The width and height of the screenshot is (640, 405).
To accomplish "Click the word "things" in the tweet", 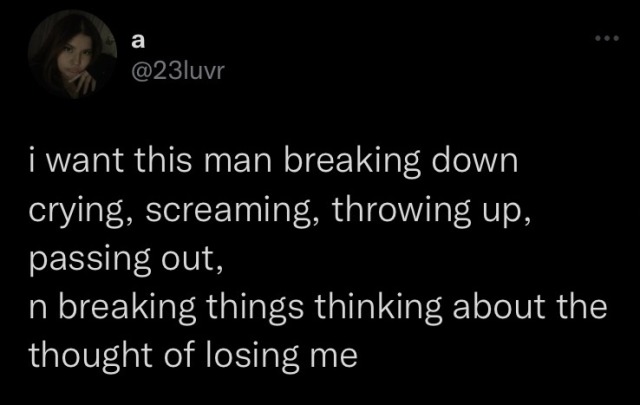I will [255, 308].
